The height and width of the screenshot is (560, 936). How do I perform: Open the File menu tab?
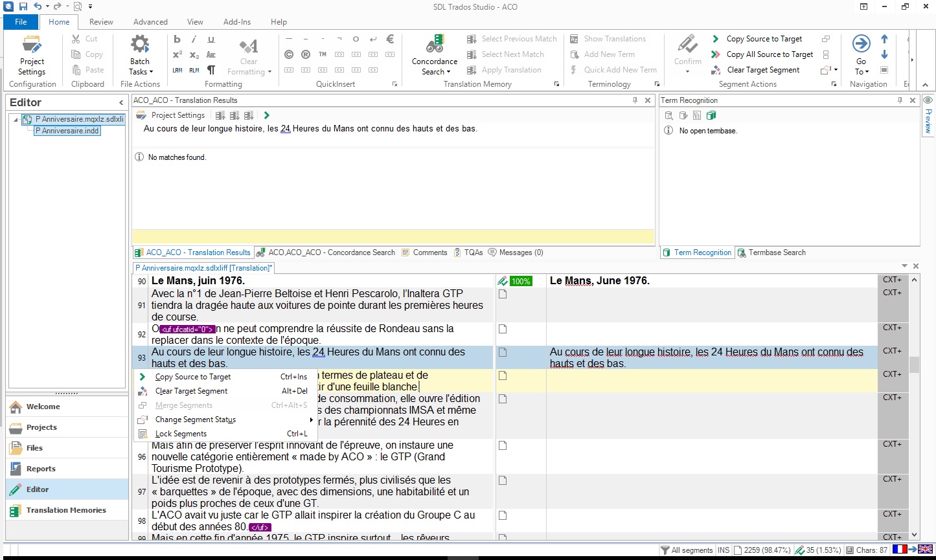[x=21, y=21]
